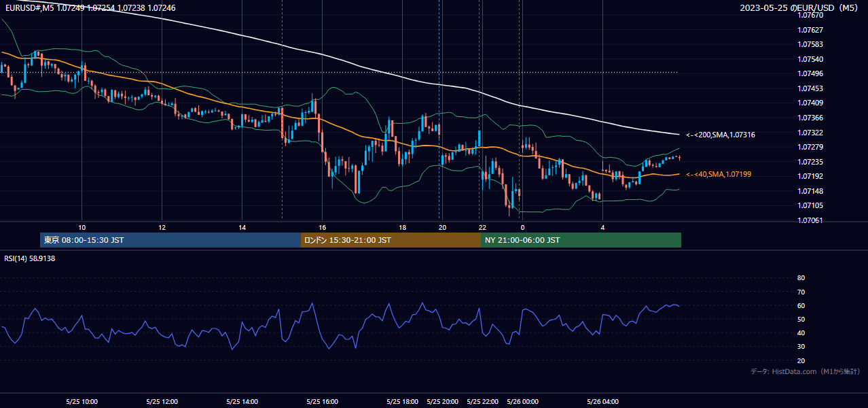Click the 5/25 22:00 date label
The height and width of the screenshot is (408, 868).
coord(482,401)
